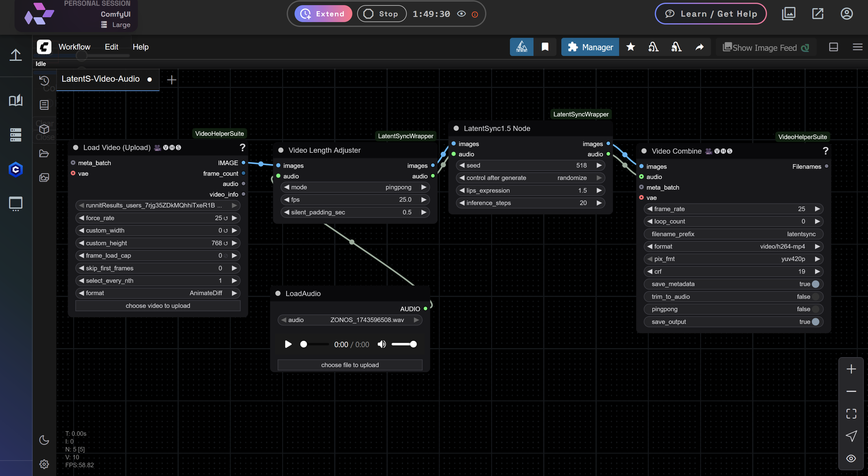Mute audio with the speaker icon
Viewport: 868px width, 476px height.
pyautogui.click(x=381, y=344)
